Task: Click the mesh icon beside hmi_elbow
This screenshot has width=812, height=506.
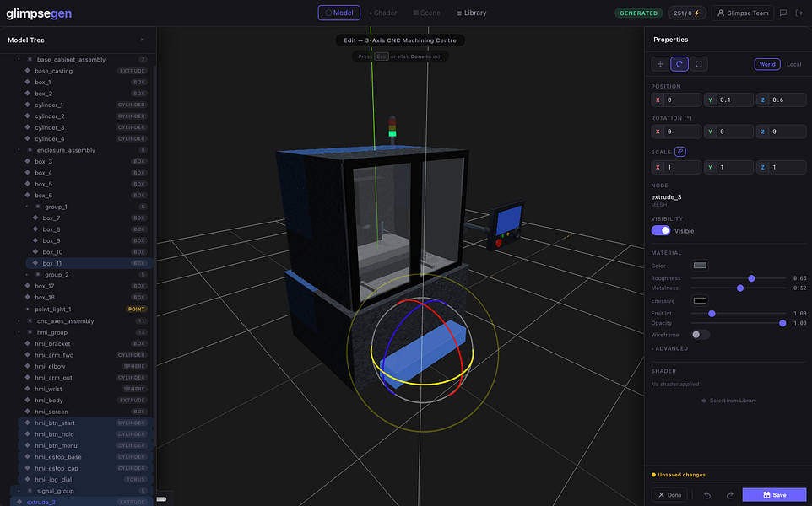Action: click(x=28, y=366)
